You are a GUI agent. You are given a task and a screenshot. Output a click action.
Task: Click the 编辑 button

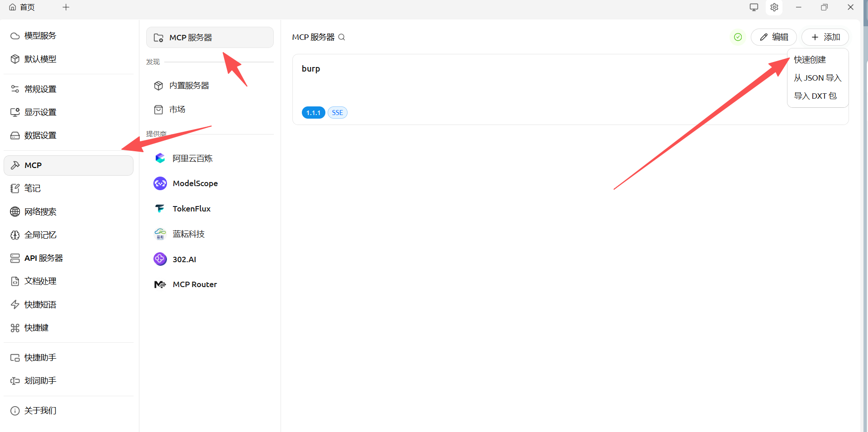click(x=773, y=37)
